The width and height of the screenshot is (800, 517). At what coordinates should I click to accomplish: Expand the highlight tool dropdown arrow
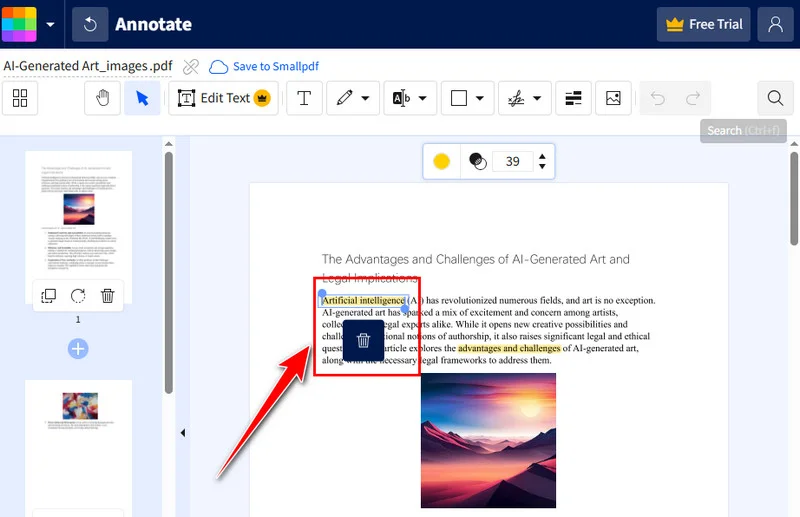tap(422, 98)
